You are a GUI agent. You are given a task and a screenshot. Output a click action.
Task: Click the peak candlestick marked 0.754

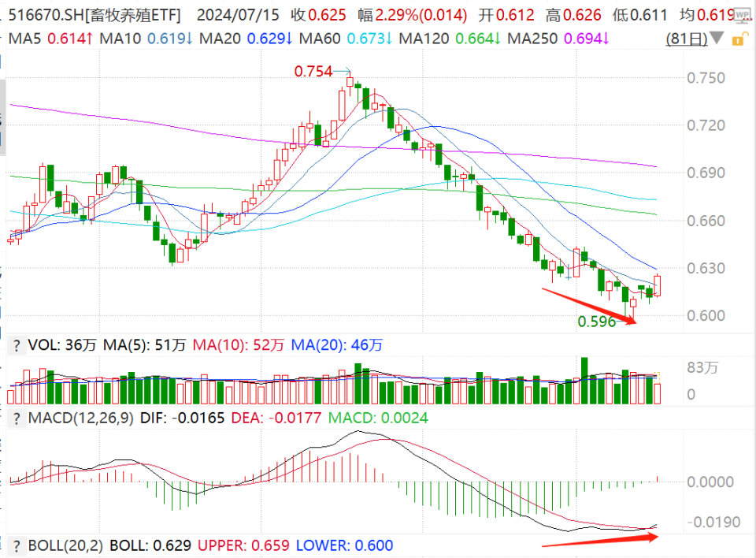[x=349, y=82]
